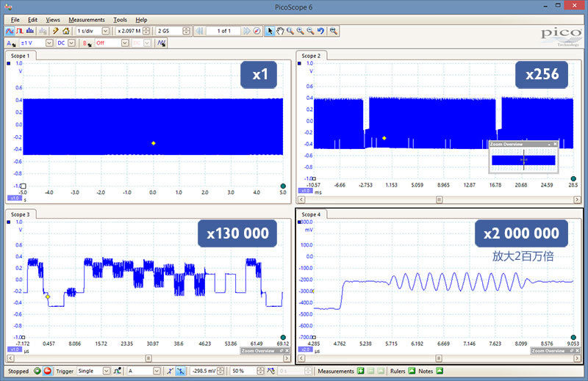588x381 pixels.
Task: Close Zoom Overview bar in Scope 3
Action: click(287, 351)
